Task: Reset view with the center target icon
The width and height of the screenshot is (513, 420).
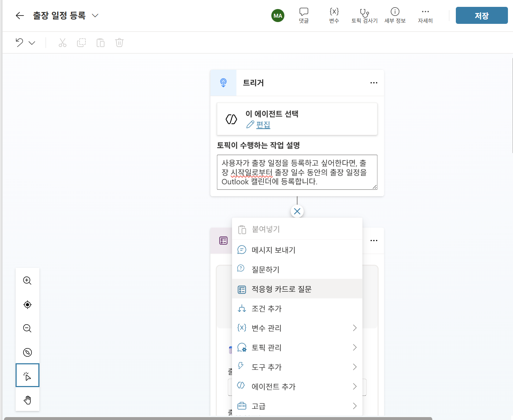Action: (27, 304)
